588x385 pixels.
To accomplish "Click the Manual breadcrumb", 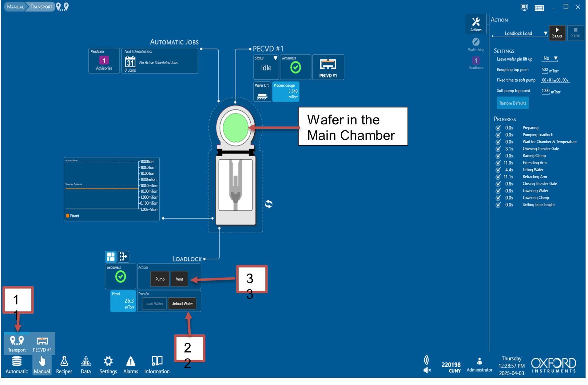I will point(15,7).
